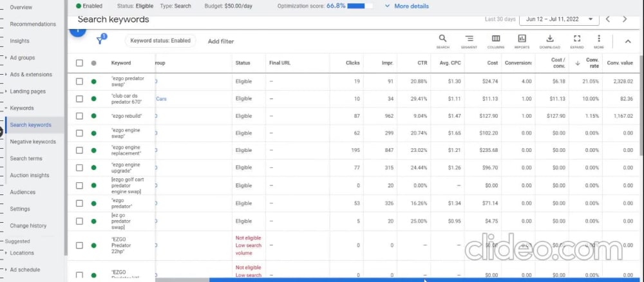Open the Reports icon
This screenshot has width=644, height=282.
point(522,41)
